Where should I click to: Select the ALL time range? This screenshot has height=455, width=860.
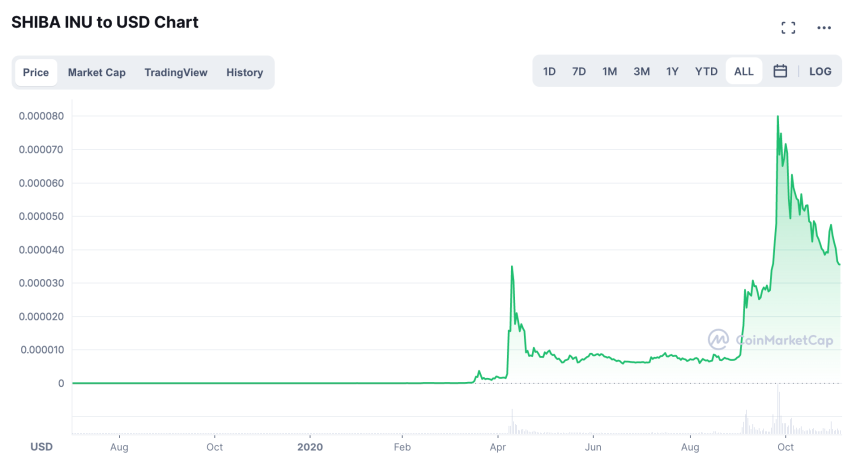744,72
